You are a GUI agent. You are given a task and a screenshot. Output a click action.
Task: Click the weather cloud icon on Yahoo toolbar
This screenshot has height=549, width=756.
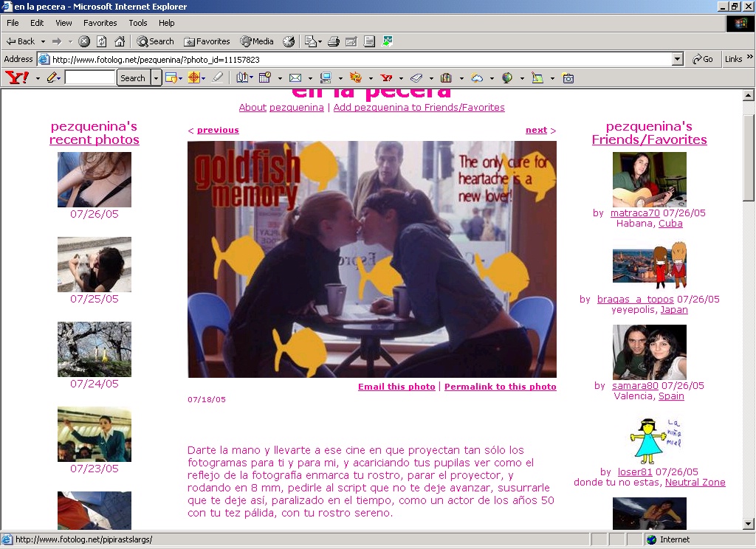[x=477, y=77]
